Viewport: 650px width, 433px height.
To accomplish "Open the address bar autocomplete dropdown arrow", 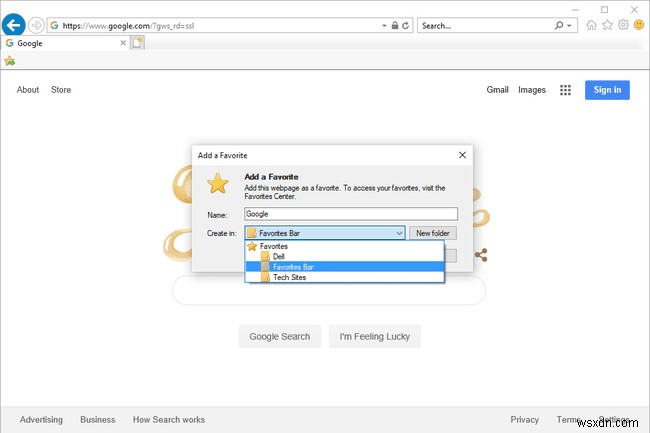I will tap(384, 26).
